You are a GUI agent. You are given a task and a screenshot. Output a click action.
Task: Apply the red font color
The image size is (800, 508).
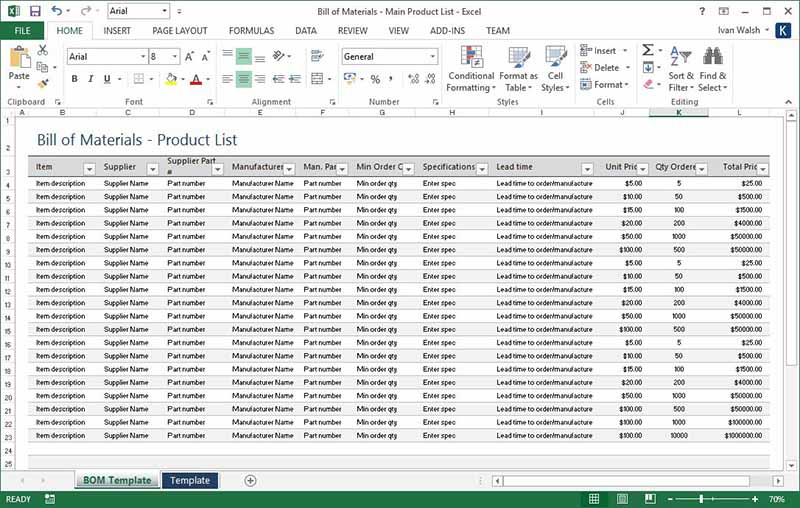(x=196, y=79)
